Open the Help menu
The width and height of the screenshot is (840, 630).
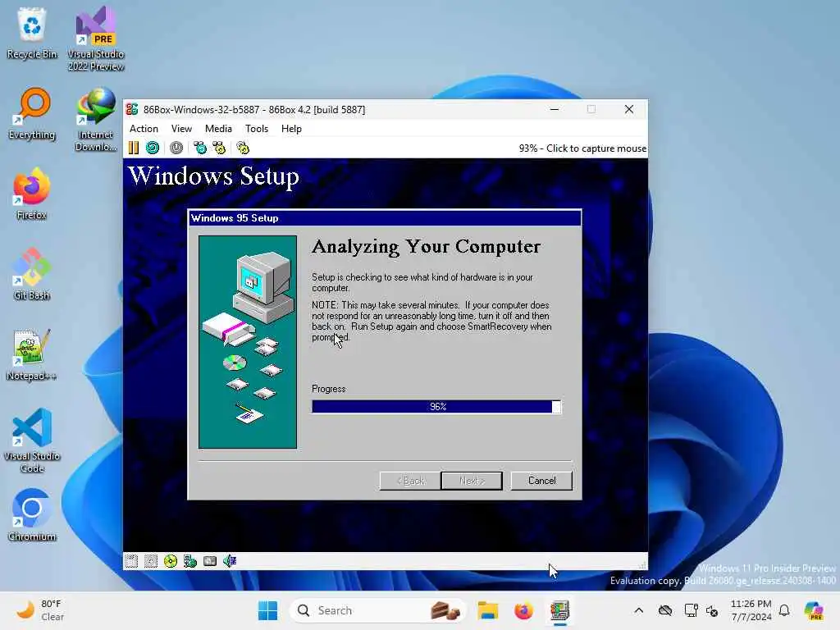(x=291, y=129)
